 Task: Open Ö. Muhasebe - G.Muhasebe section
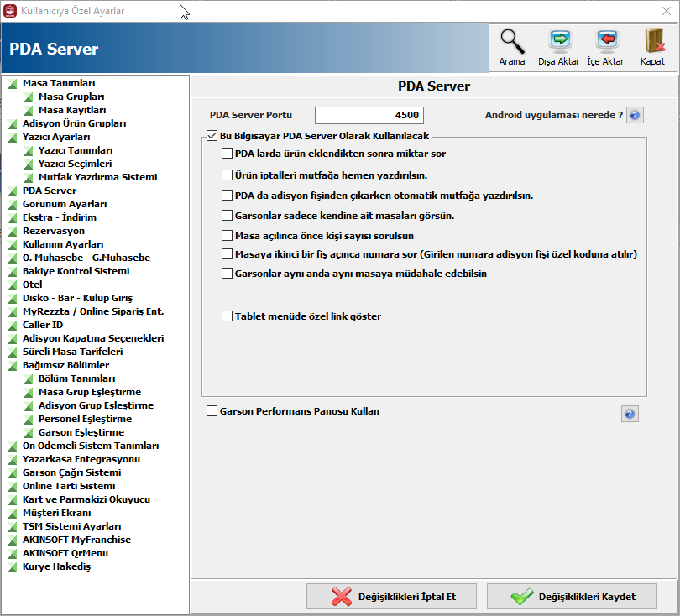point(86,258)
